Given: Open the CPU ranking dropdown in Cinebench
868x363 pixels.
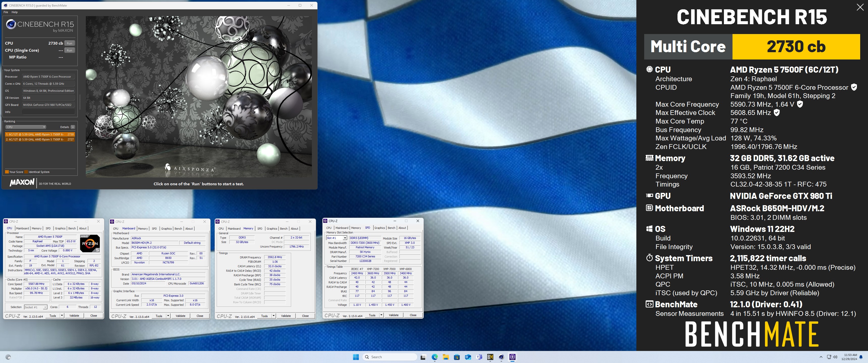Looking at the screenshot, I should tap(25, 127).
